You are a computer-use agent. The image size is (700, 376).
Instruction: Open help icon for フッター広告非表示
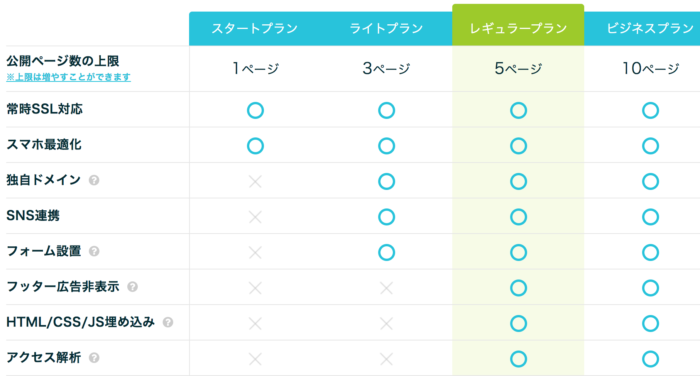point(132,287)
